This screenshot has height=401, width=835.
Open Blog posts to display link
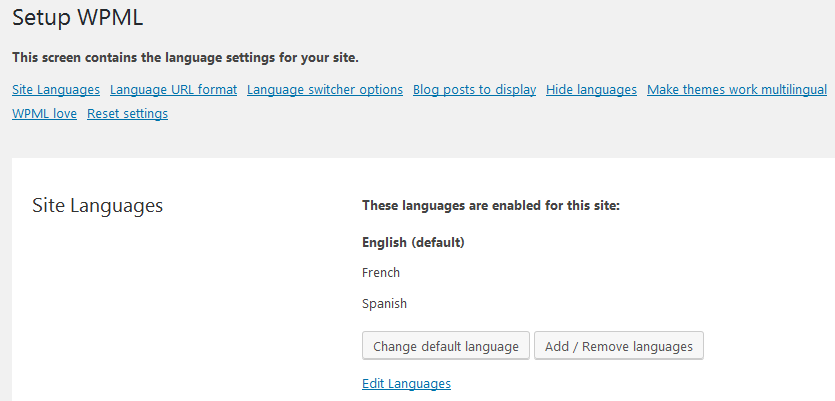point(474,89)
